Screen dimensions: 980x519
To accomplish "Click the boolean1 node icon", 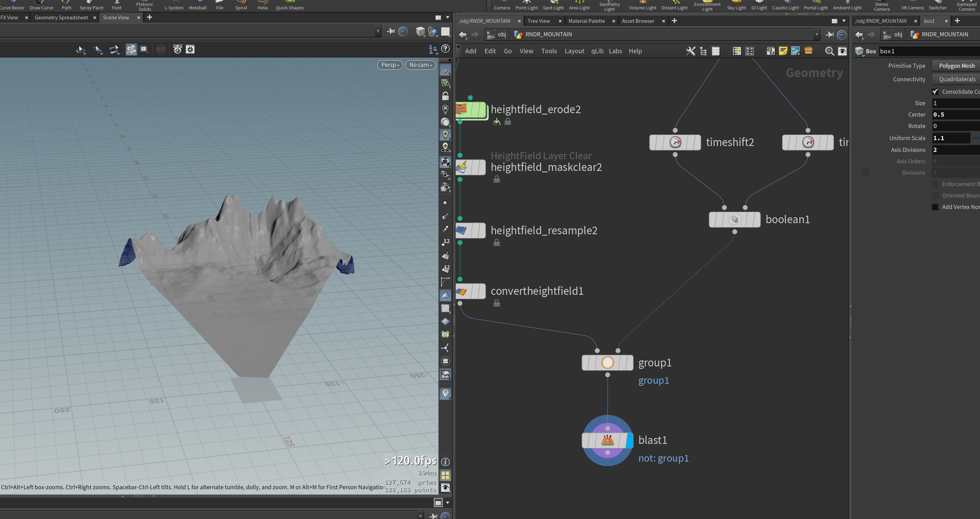I will click(x=734, y=219).
